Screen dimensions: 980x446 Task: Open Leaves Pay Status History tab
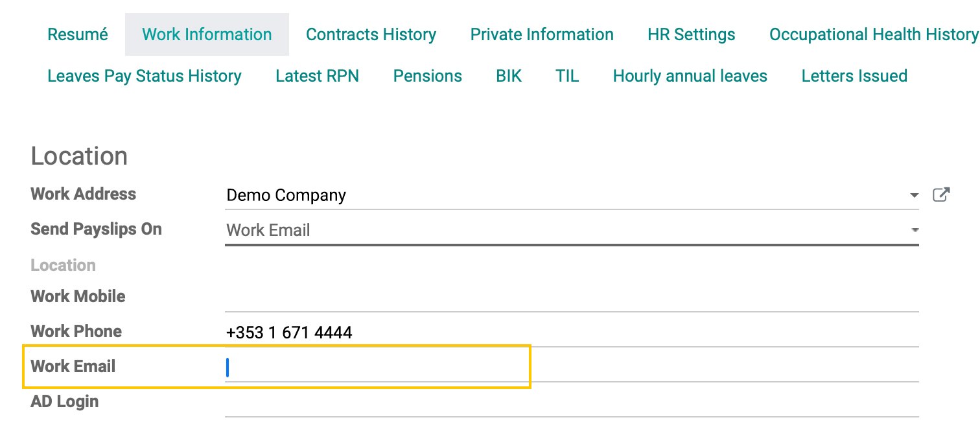click(145, 76)
